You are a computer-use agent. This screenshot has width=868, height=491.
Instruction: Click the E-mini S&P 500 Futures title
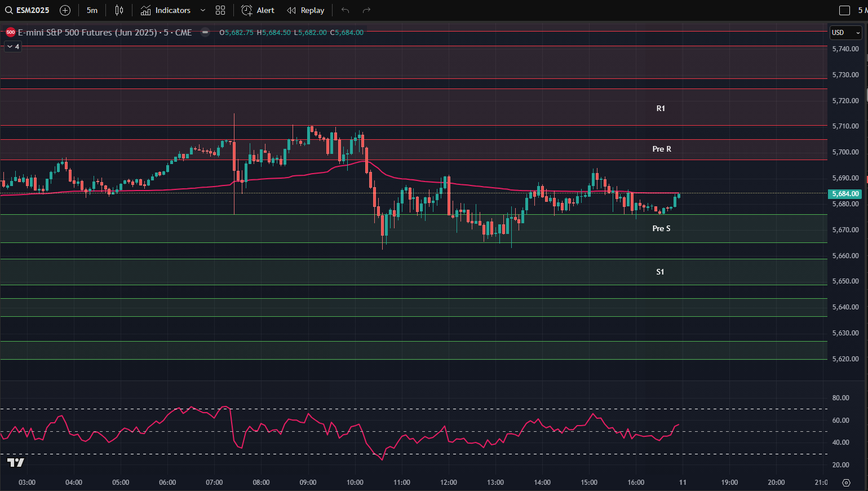pyautogui.click(x=105, y=33)
